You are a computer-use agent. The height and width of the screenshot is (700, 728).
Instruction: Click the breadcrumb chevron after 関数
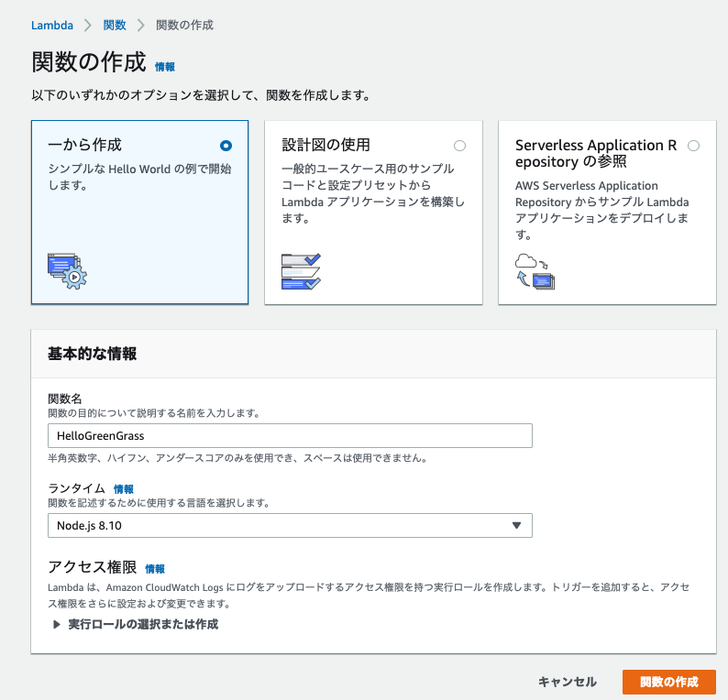click(140, 25)
